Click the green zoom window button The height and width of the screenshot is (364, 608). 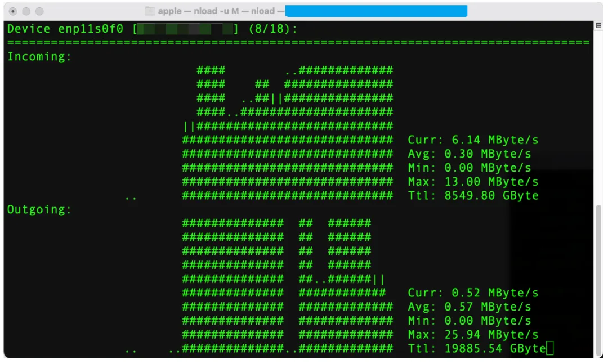tap(39, 11)
